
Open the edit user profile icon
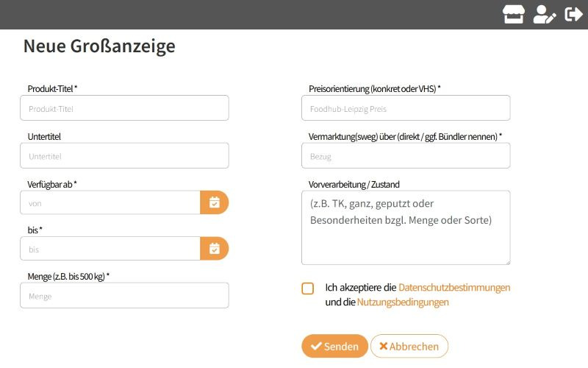point(545,14)
